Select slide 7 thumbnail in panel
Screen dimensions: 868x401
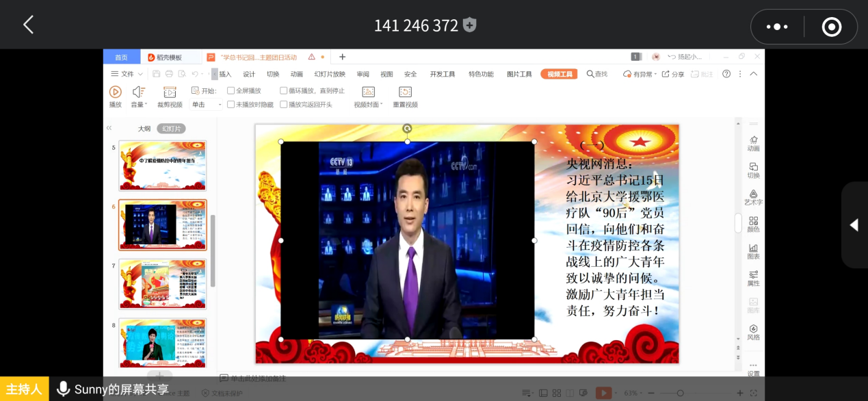tap(162, 284)
